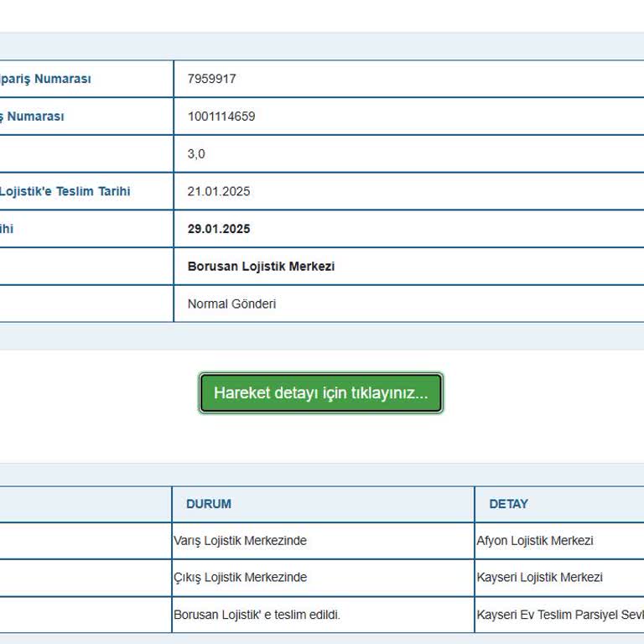Screen dimensions: 644x644
Task: Select order number 7959917
Action: click(211, 79)
